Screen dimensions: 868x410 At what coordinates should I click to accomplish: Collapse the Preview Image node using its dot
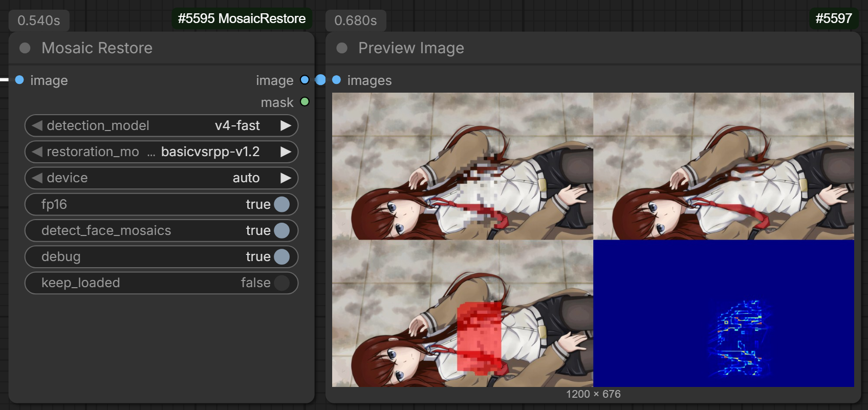[342, 48]
